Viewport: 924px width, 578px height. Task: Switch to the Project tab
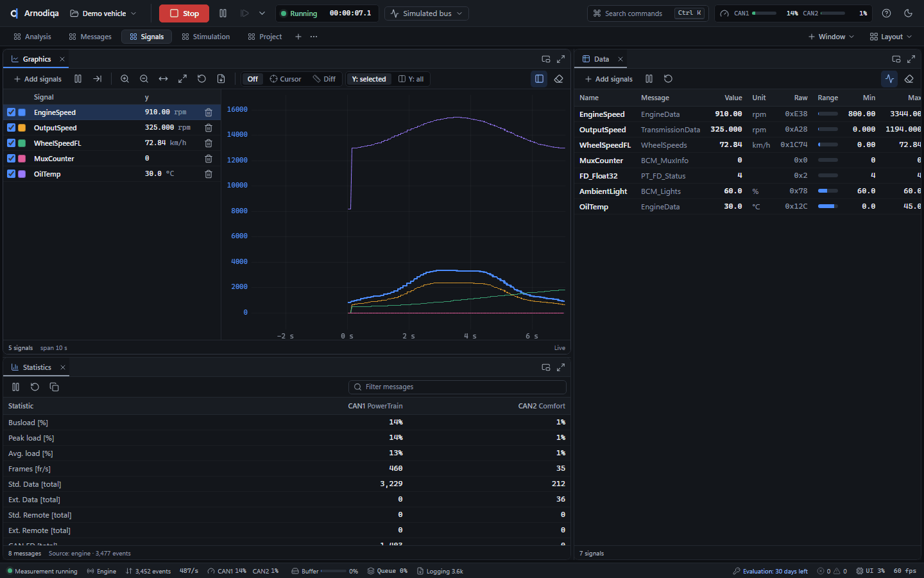coord(264,37)
